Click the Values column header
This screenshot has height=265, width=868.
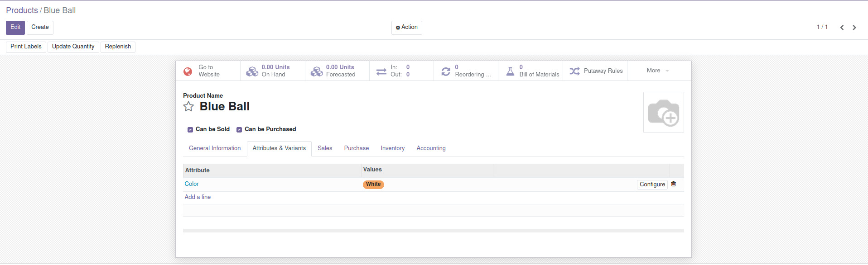(427, 170)
